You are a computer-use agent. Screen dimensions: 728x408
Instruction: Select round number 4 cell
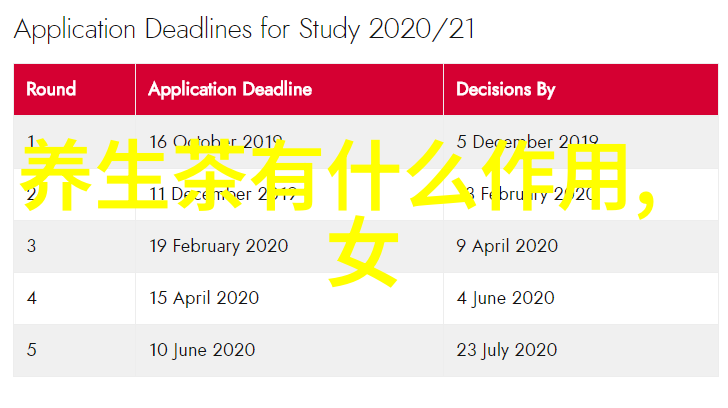pyautogui.click(x=31, y=298)
